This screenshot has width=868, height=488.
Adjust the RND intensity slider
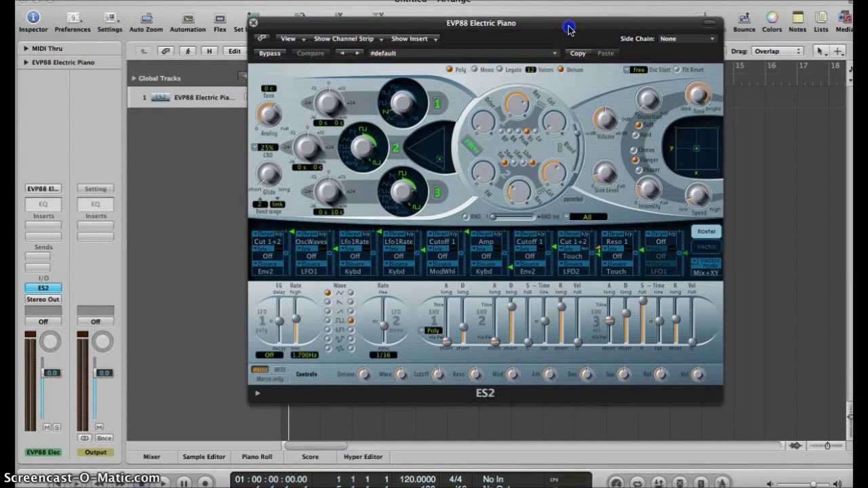coord(512,217)
